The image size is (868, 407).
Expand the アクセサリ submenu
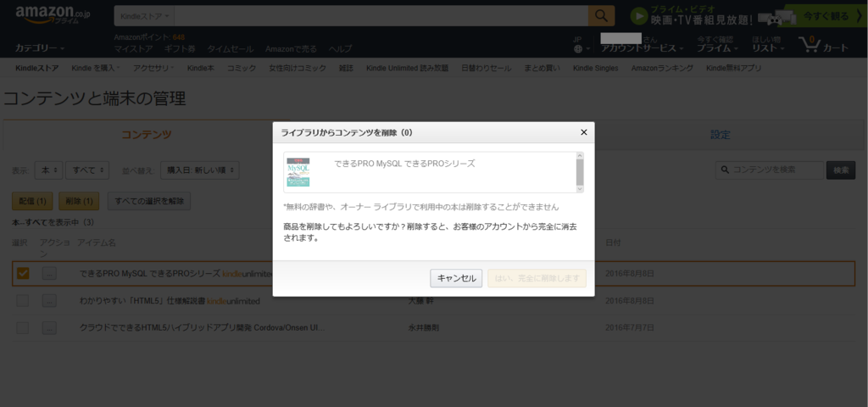153,68
